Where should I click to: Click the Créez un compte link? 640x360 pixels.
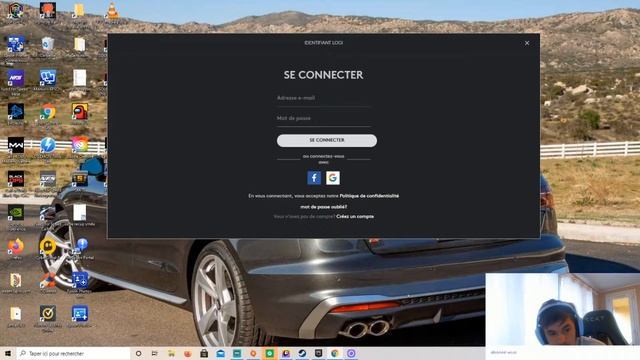click(355, 216)
